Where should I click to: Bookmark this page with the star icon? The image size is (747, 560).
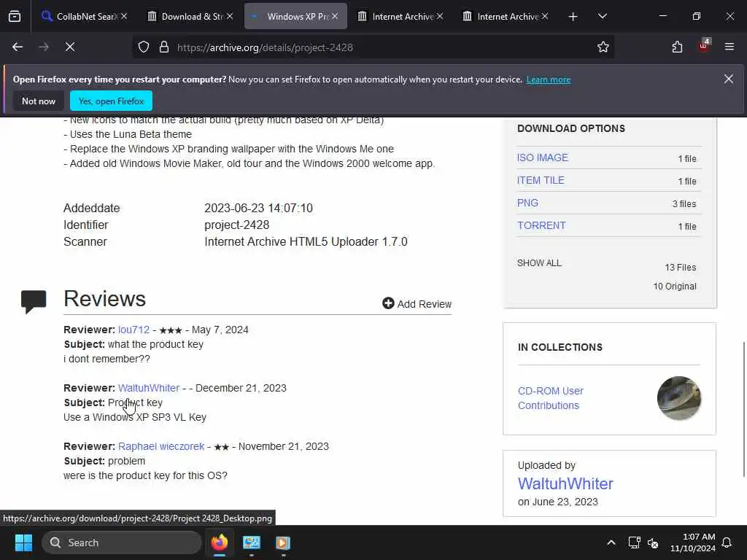click(x=603, y=47)
